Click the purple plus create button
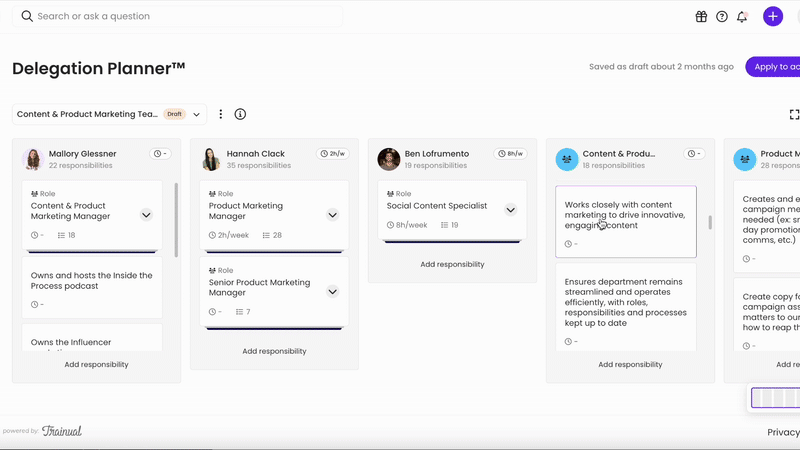 [773, 16]
